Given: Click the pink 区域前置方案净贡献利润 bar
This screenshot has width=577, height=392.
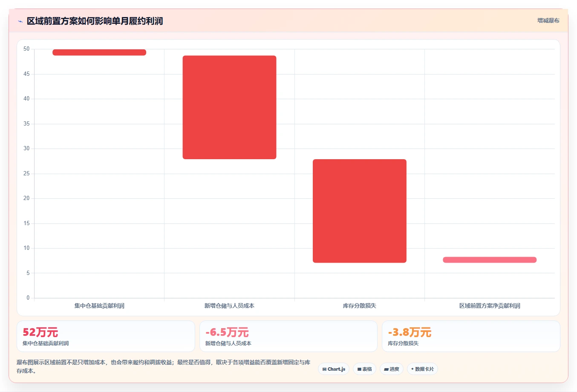Looking at the screenshot, I should point(490,260).
